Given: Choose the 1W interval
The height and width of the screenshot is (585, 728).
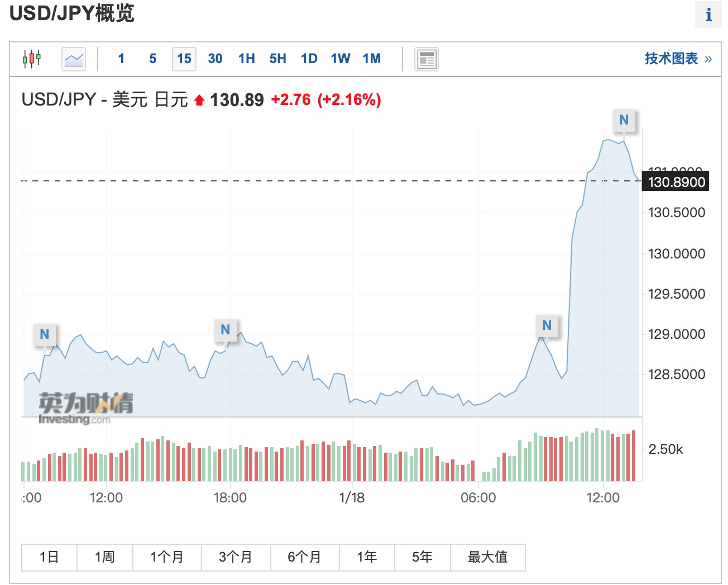Looking at the screenshot, I should [x=341, y=59].
